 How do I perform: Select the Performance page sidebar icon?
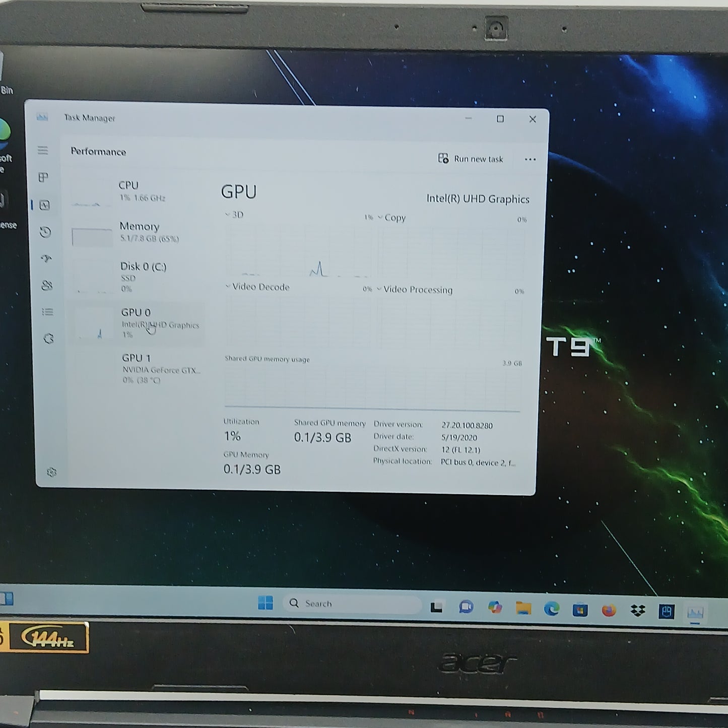coord(44,205)
